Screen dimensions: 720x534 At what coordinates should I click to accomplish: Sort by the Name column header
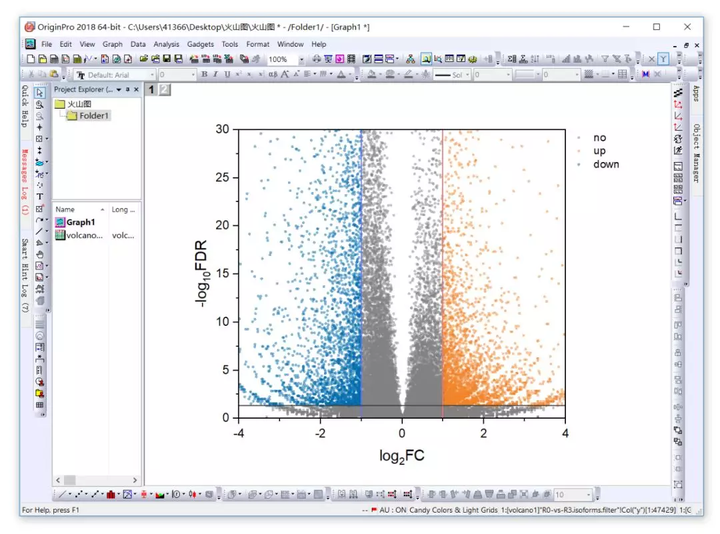tap(81, 209)
